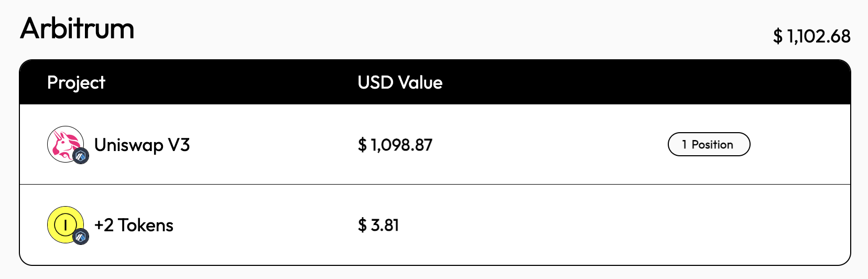This screenshot has width=868, height=279.
Task: Click the dollar sign before 3.81
Action: pyautogui.click(x=362, y=225)
